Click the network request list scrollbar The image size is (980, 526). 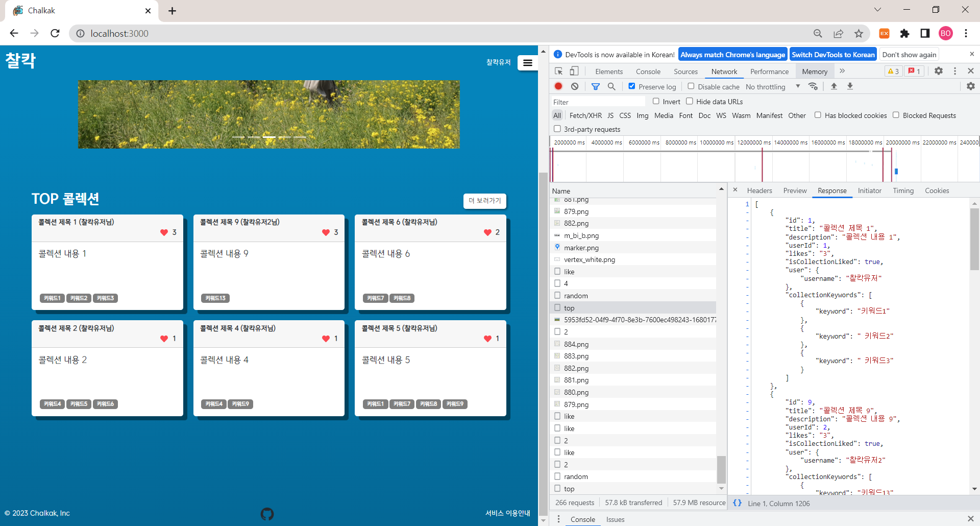coord(721,469)
